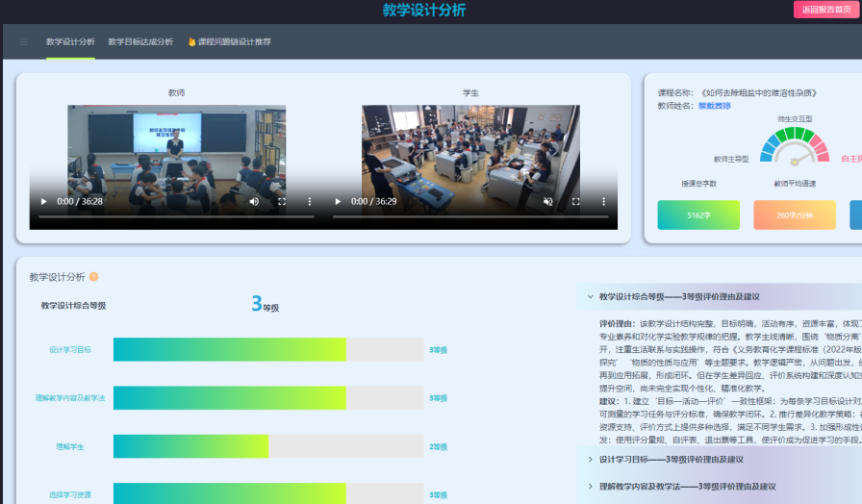
Task: Open 课程问题链设计推荐 tab
Action: pos(229,42)
